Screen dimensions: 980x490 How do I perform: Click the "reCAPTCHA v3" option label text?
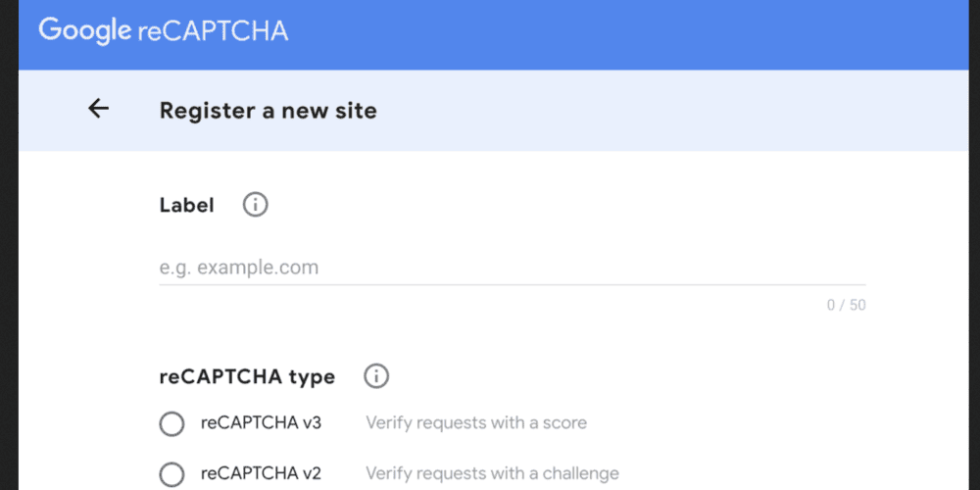click(261, 423)
